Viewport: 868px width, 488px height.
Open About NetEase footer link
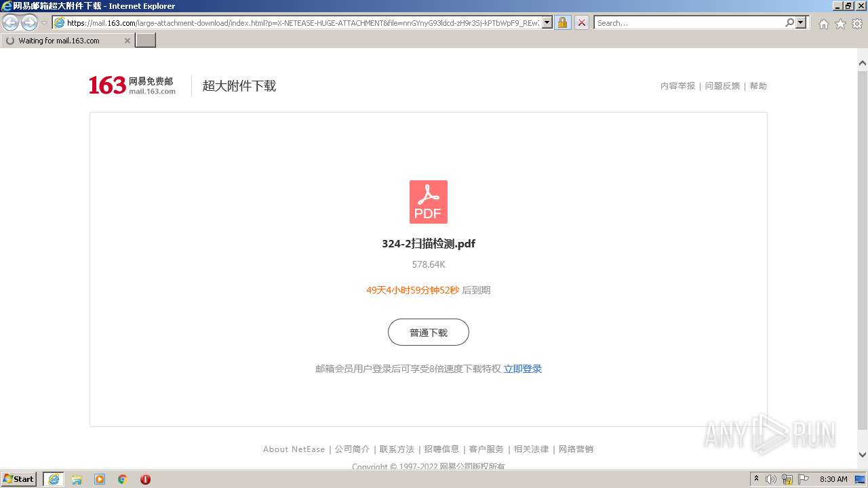pos(294,449)
